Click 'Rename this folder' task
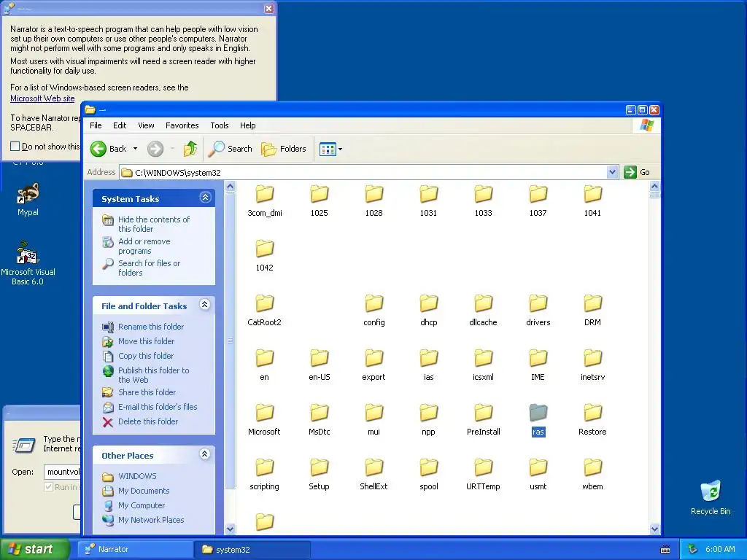Screen dimensions: 747x560 pyautogui.click(x=150, y=327)
